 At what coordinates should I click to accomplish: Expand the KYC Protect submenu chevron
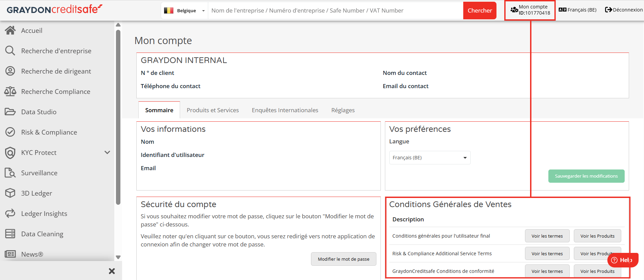[x=108, y=153]
